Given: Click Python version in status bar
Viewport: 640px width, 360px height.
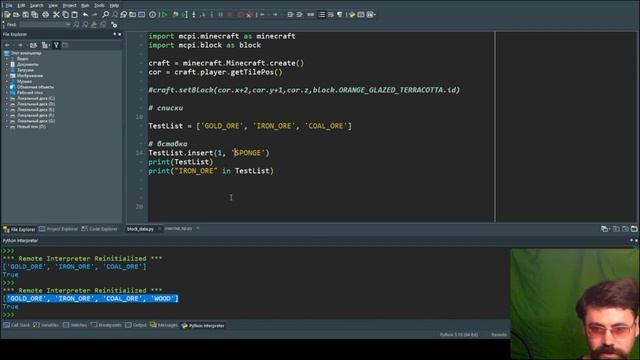Looking at the screenshot, I should [459, 335].
